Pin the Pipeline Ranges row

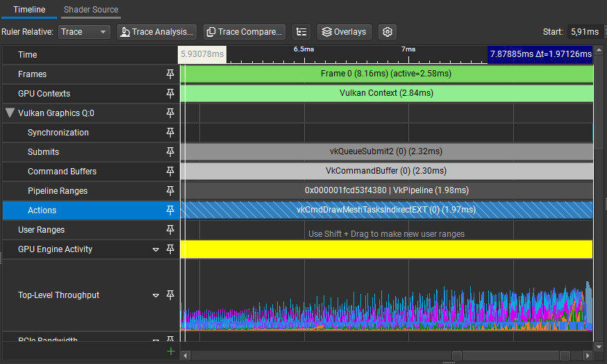coord(170,191)
